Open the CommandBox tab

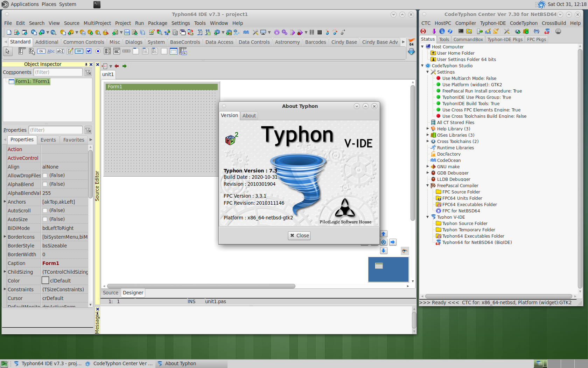coord(468,40)
